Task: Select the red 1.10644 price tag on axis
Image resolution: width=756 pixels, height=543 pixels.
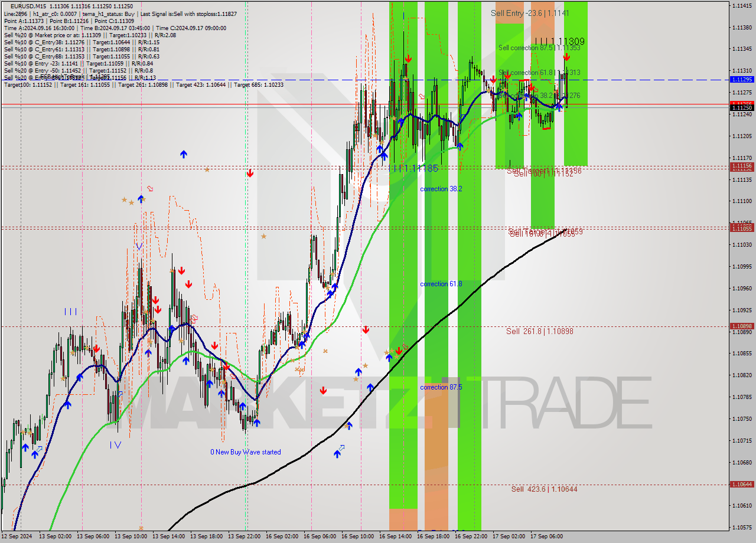Action: pos(742,484)
